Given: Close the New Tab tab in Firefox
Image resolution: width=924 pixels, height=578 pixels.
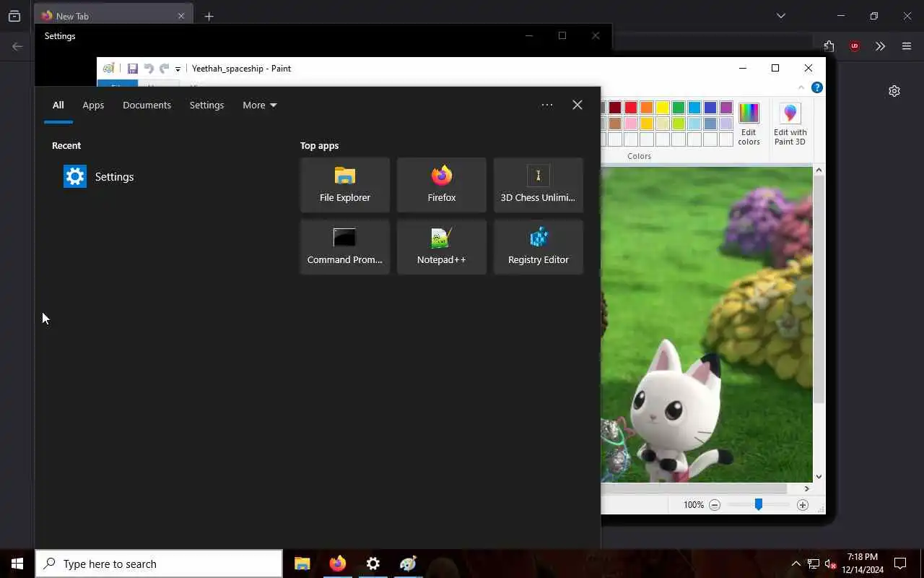Looking at the screenshot, I should pos(181,16).
